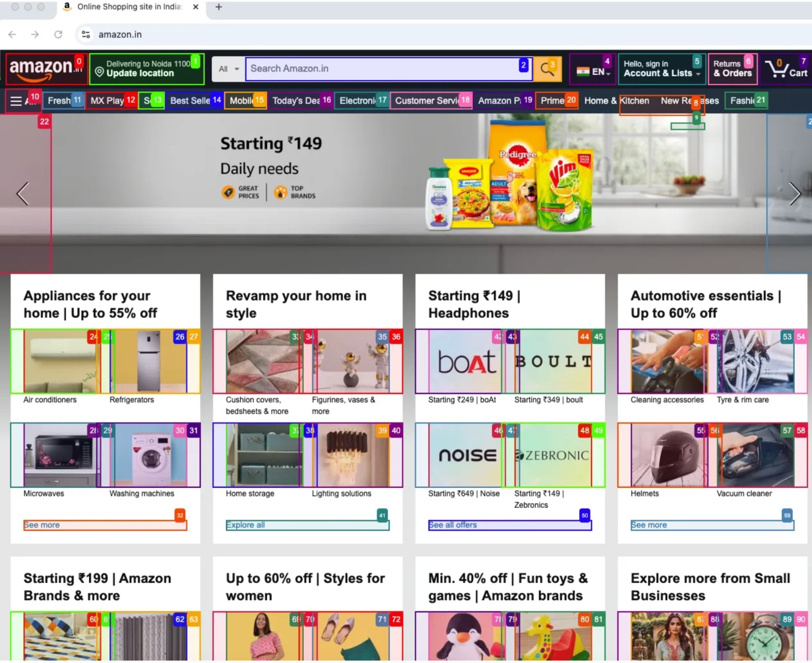Open the Noise headphones tile
The image size is (812, 663).
point(466,455)
